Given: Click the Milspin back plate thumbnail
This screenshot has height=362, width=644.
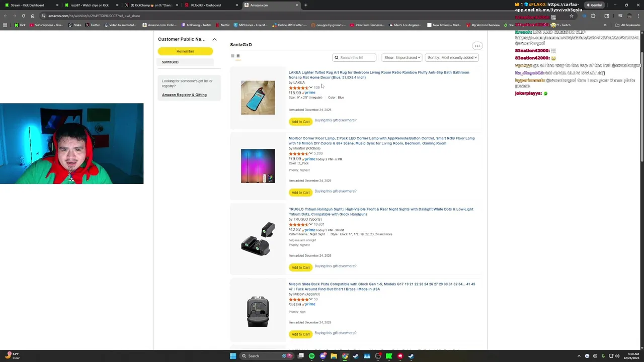Looking at the screenshot, I should coord(258,312).
